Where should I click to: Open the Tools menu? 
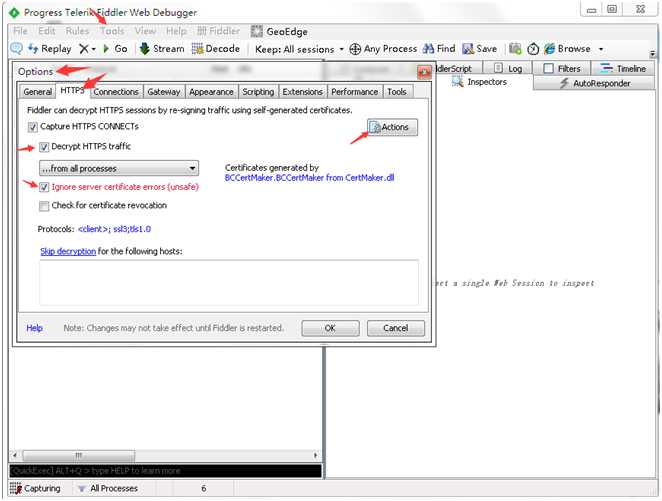coord(112,31)
